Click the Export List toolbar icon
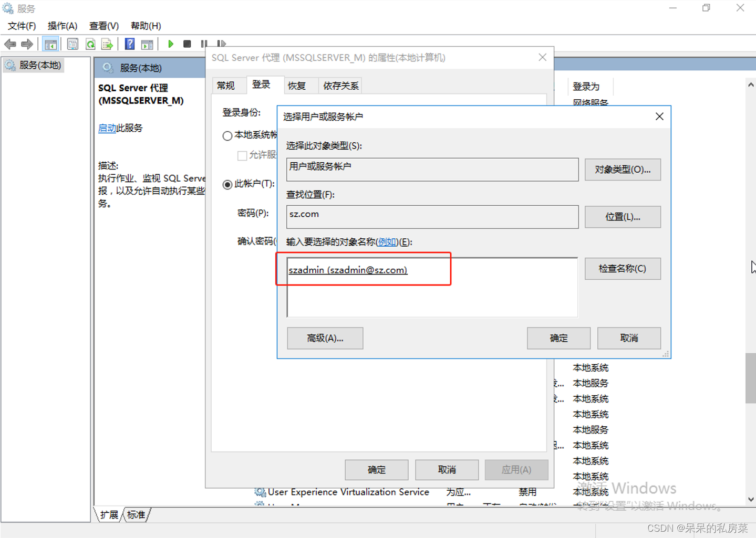Image resolution: width=756 pixels, height=538 pixels. point(107,44)
